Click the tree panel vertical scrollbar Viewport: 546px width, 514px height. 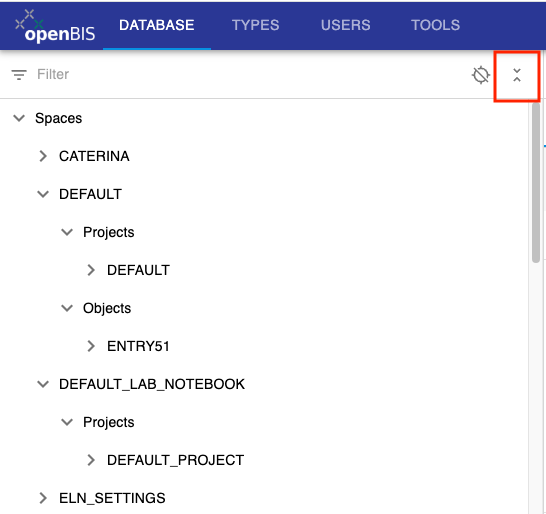(536, 182)
